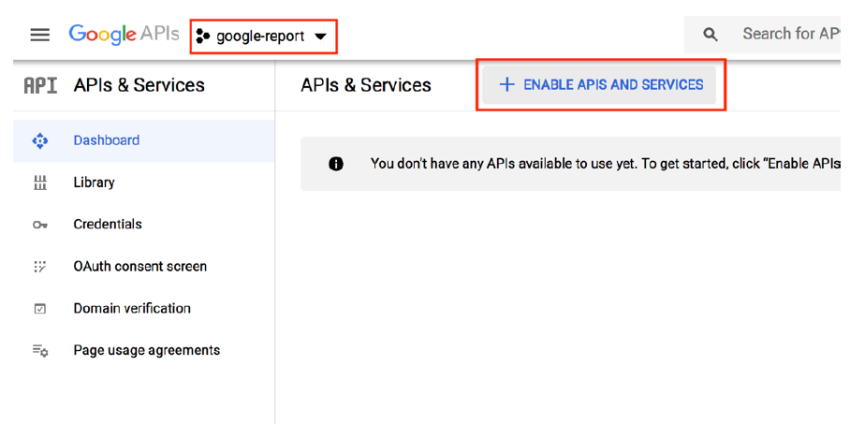This screenshot has width=850, height=424.
Task: Click the API logo in the sidebar header
Action: pyautogui.click(x=40, y=86)
